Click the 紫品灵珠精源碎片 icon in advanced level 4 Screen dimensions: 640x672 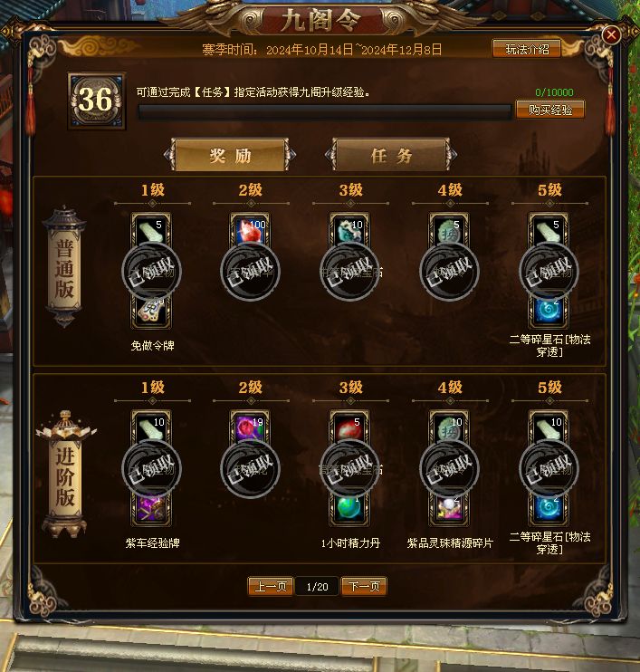pos(449,508)
